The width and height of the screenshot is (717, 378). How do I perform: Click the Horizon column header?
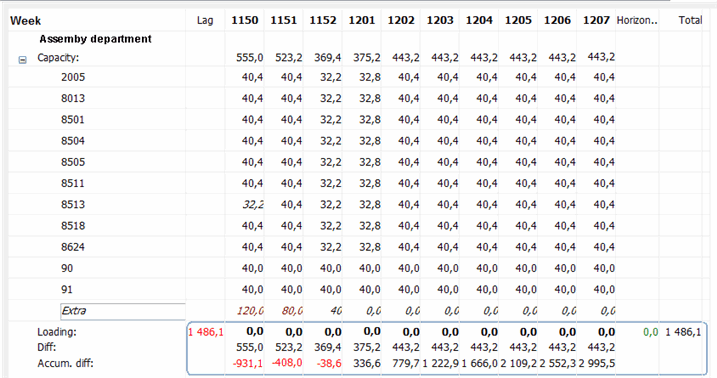637,20
